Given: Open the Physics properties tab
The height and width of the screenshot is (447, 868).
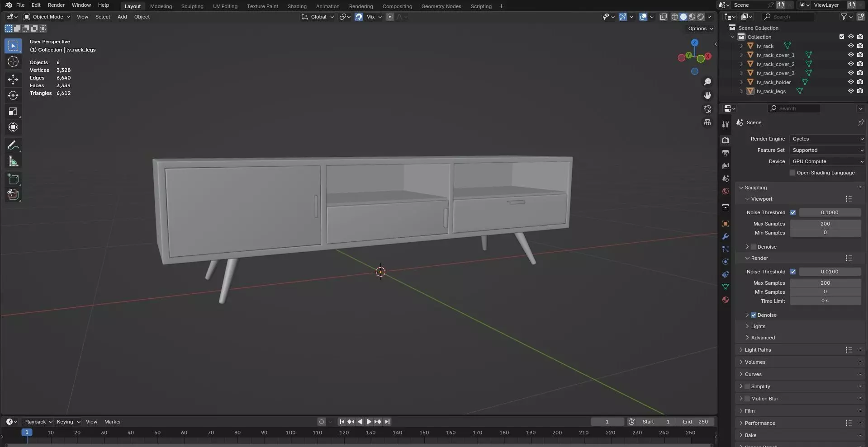Looking at the screenshot, I should (x=726, y=262).
